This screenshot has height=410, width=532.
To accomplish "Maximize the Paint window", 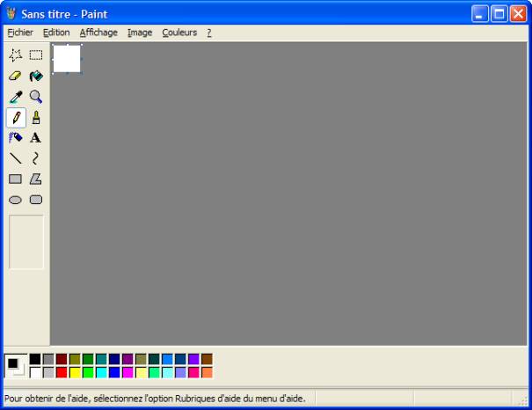I will [499, 14].
